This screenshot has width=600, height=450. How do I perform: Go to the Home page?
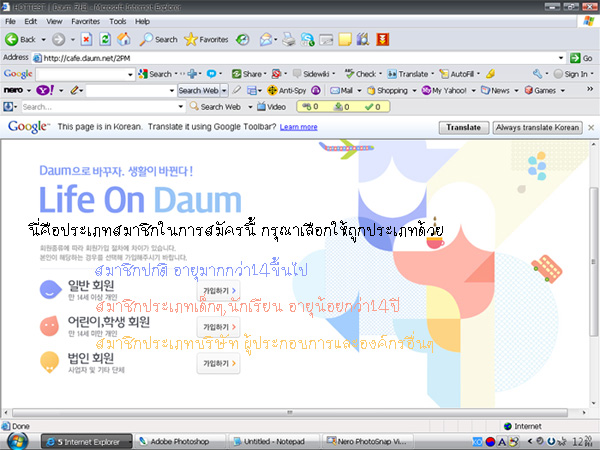tap(124, 39)
